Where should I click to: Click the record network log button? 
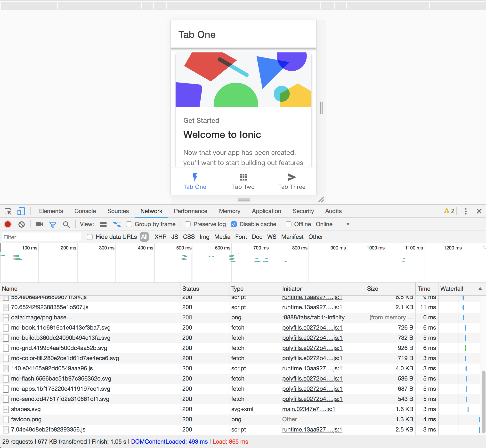pyautogui.click(x=8, y=224)
